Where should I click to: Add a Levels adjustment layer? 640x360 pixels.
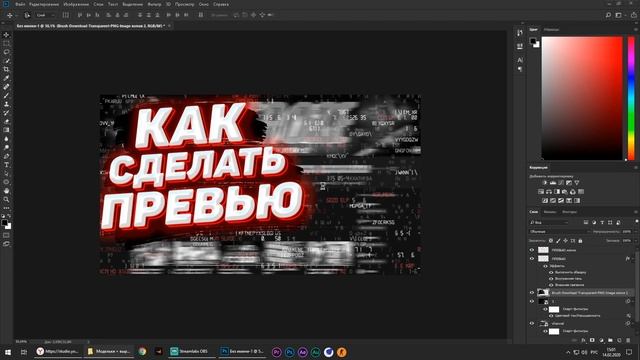(553, 183)
